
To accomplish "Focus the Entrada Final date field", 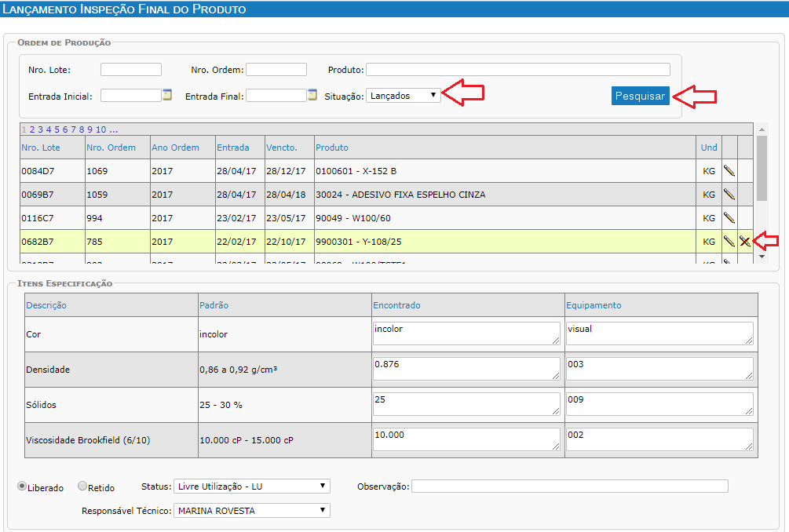I will (276, 95).
